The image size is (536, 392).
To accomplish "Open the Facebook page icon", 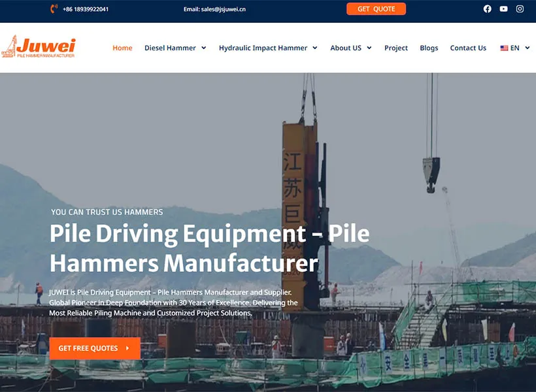I will [487, 9].
